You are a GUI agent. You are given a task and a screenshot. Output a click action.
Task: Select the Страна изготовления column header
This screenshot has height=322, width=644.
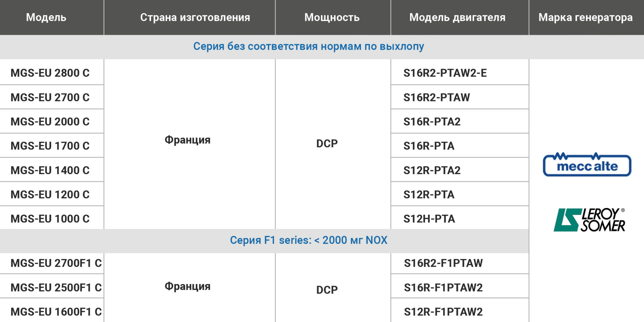point(195,17)
